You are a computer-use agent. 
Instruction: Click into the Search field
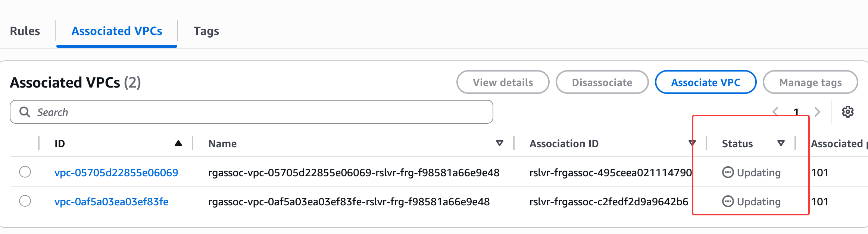[x=261, y=112]
